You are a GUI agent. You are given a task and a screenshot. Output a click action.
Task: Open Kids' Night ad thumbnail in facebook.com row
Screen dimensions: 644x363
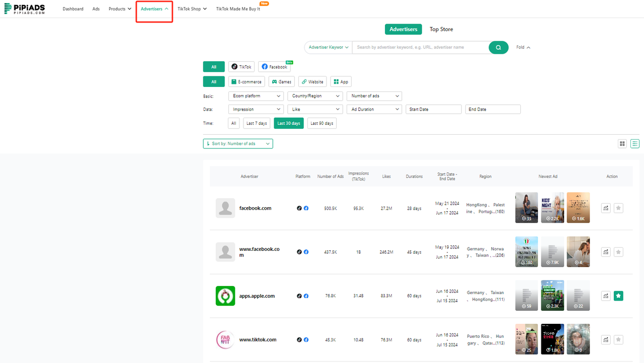click(552, 208)
